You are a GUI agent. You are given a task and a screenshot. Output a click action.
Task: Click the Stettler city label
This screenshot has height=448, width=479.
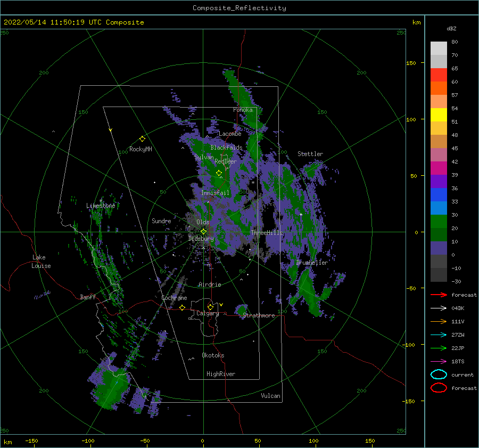pyautogui.click(x=310, y=154)
